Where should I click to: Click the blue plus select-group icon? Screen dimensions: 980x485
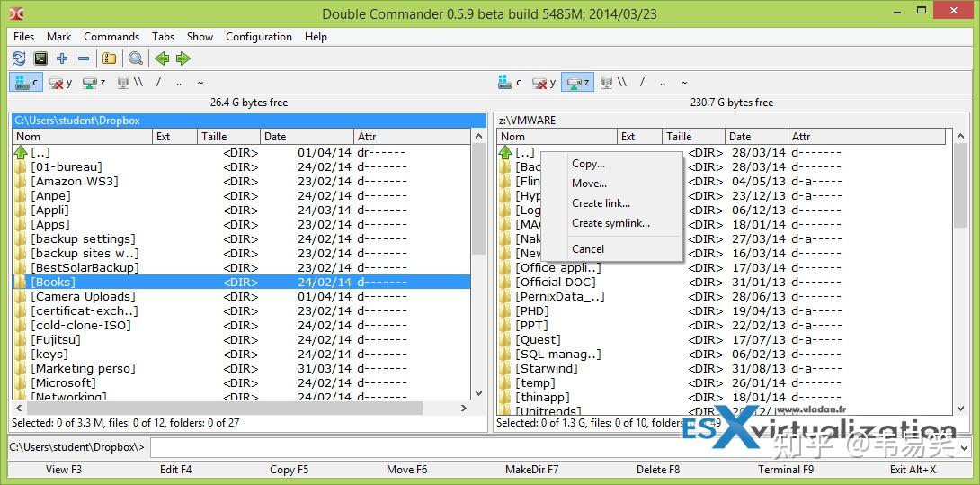(62, 58)
